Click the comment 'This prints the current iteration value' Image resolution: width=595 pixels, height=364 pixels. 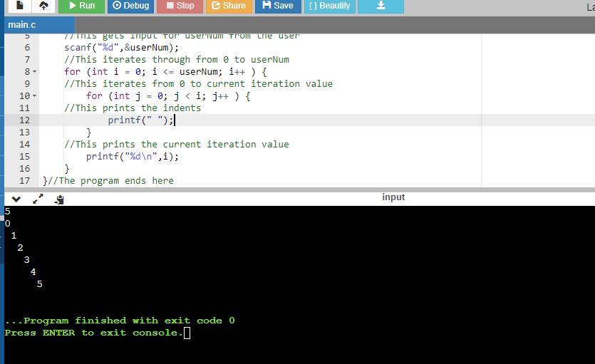pos(177,145)
